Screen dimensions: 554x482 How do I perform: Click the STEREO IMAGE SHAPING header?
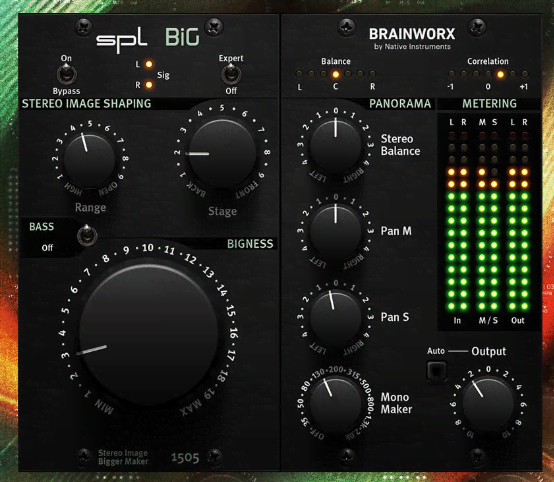[x=87, y=104]
